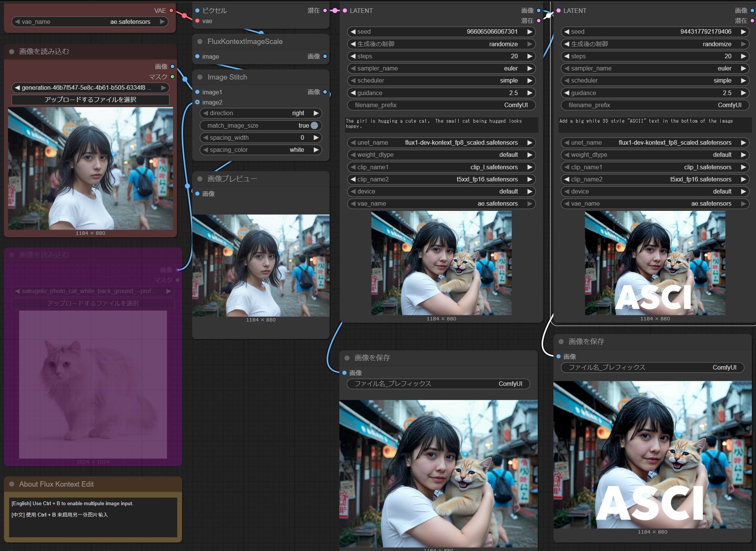Click アップロードするファイルを選択 upload button

tap(90, 100)
